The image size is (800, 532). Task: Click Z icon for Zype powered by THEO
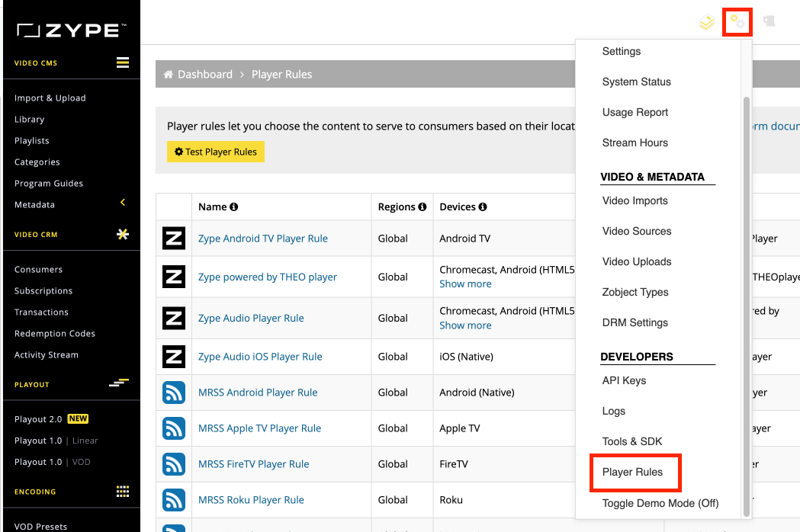tap(174, 277)
